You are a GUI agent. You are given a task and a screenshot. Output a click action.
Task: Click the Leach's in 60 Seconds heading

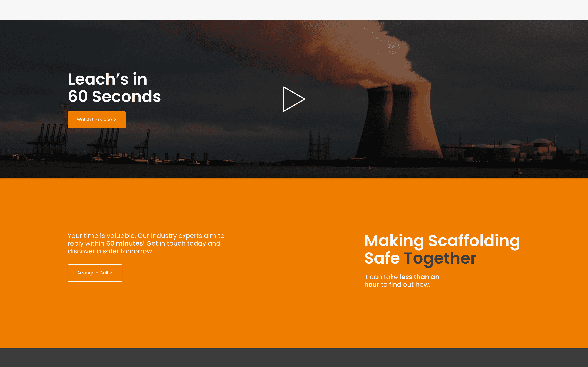[114, 88]
